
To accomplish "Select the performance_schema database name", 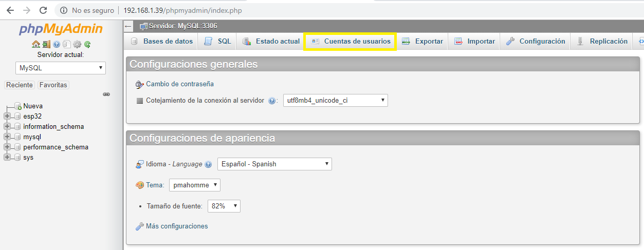I will point(56,147).
